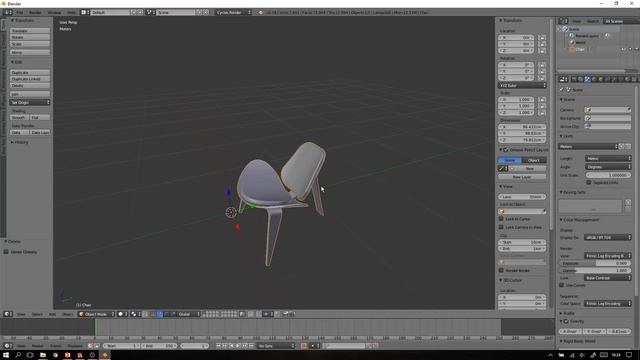The image size is (640, 360).
Task: Click the Duplicate Linked button
Action: click(x=30, y=79)
